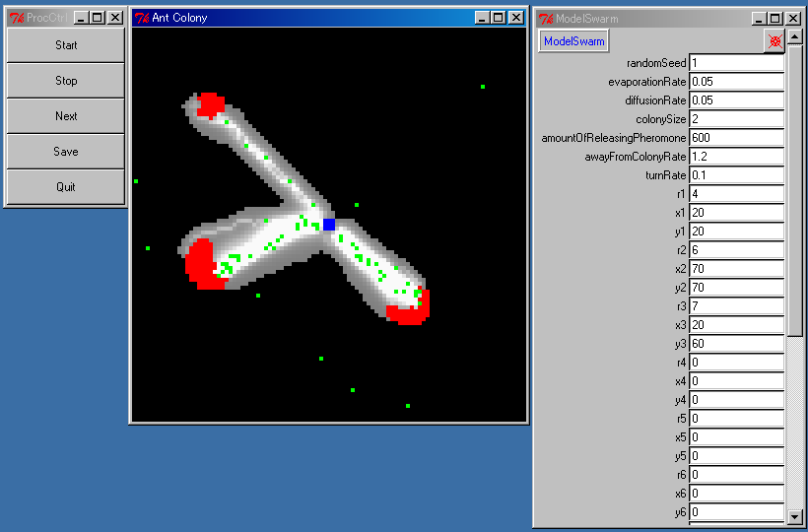Click the diffusionRate label text
Screen dimensions: 808x532
click(655, 100)
